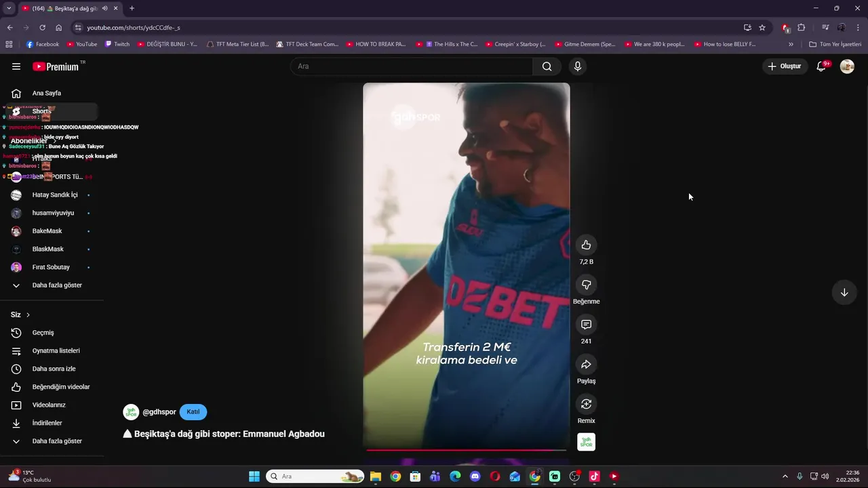Screen dimensions: 868x488
Task: Open the account avatar menu
Action: (847, 66)
